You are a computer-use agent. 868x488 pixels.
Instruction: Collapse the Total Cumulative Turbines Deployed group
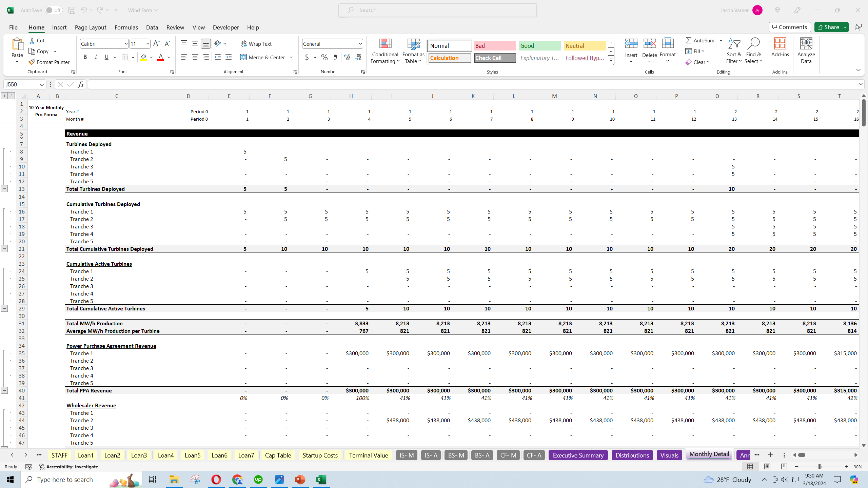4,249
